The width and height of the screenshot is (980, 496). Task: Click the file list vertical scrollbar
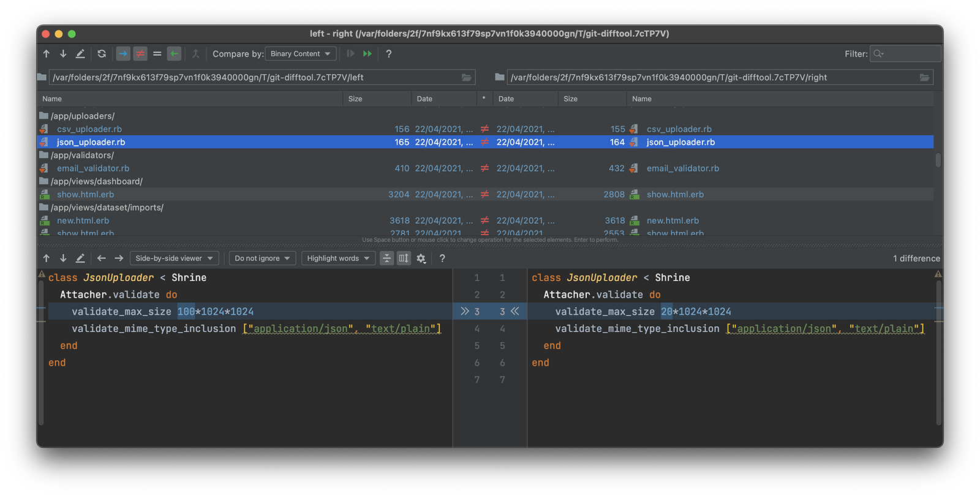(938, 160)
